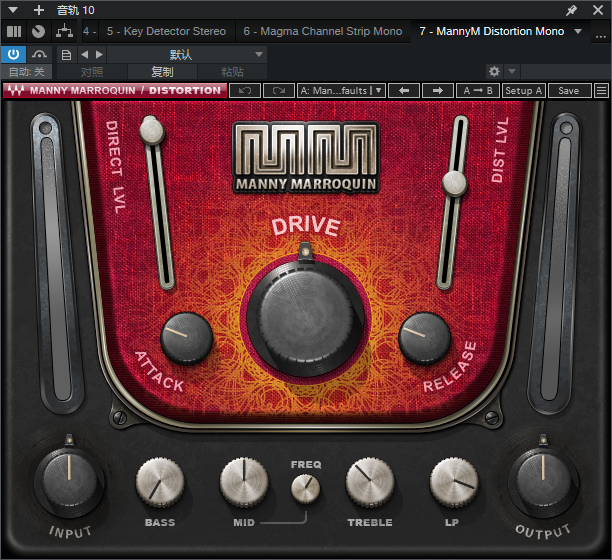Switch to 6 - Magma Channel Strip Mono tab
Image resolution: width=612 pixels, height=560 pixels.
322,31
